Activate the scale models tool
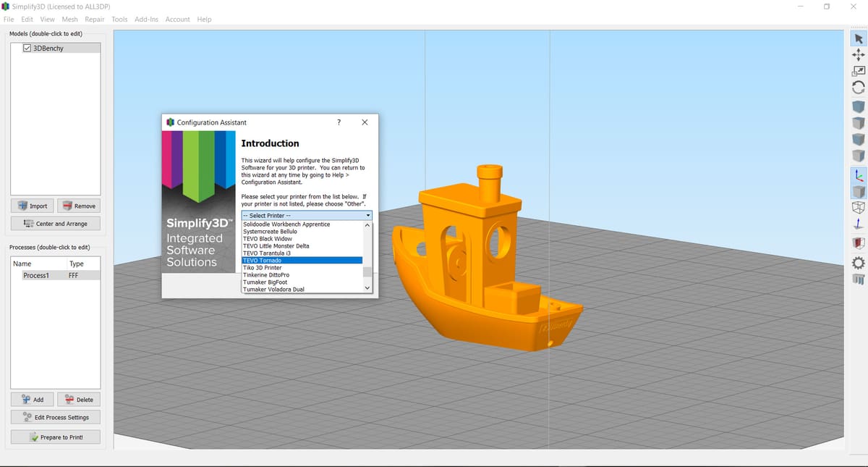 coord(859,71)
